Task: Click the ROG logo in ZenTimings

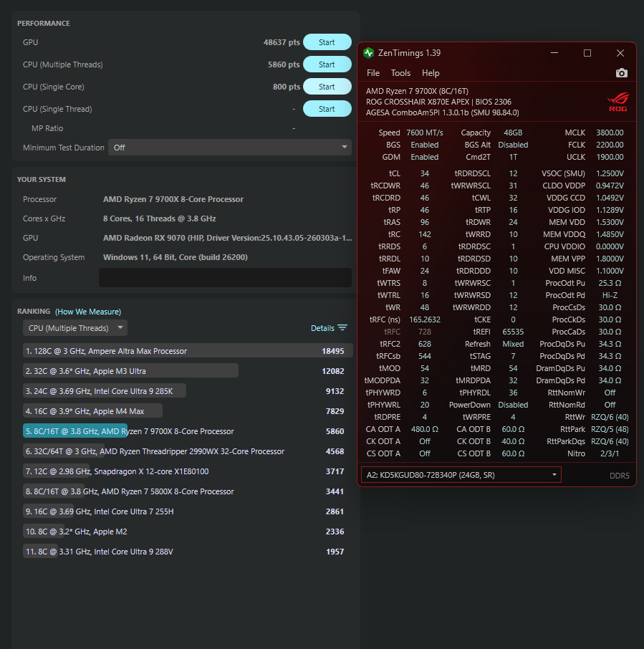Action: (x=618, y=102)
